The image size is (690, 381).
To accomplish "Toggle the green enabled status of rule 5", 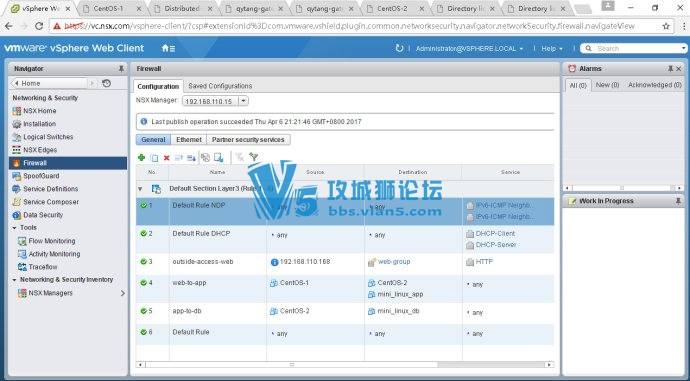I will pos(143,311).
